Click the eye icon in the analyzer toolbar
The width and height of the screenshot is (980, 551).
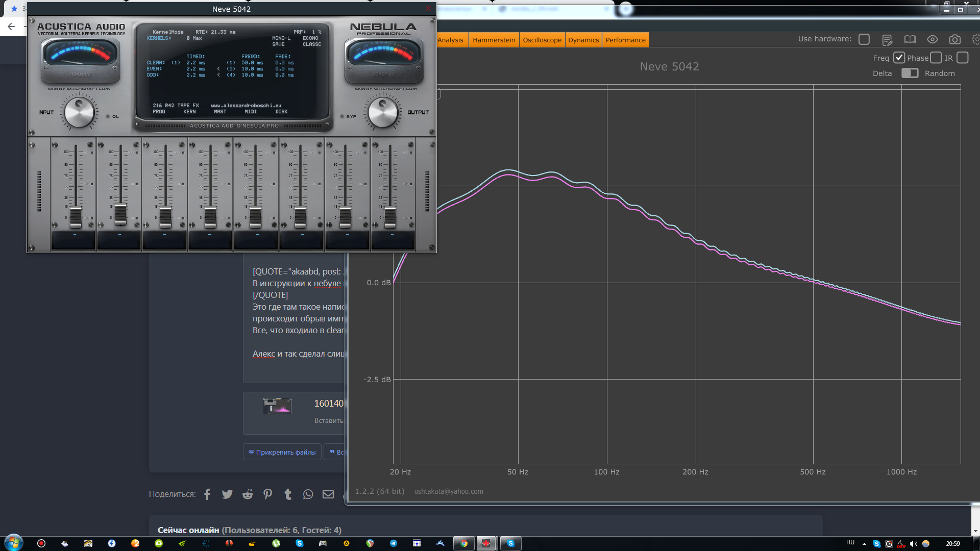tap(933, 39)
